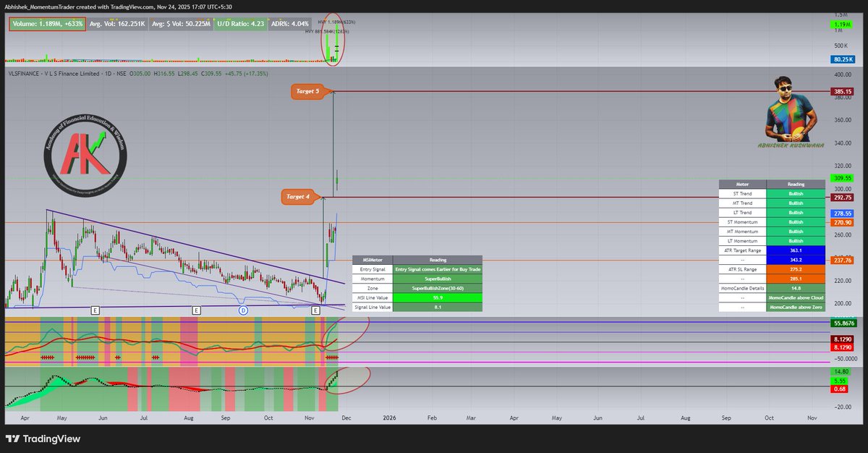Click 'Entry Signal comes Earlier for Buy Trade' cell
The height and width of the screenshot is (453, 868).
tap(438, 269)
